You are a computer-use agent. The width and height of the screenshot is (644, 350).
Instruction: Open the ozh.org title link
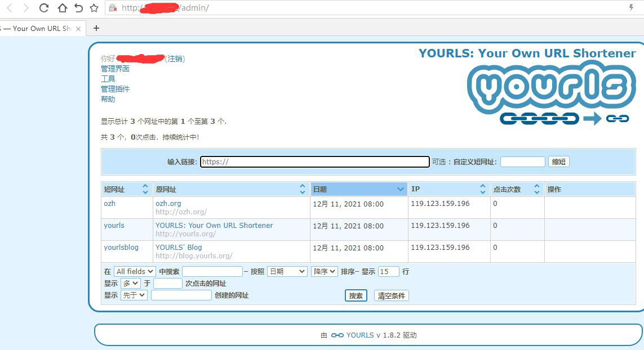point(168,204)
